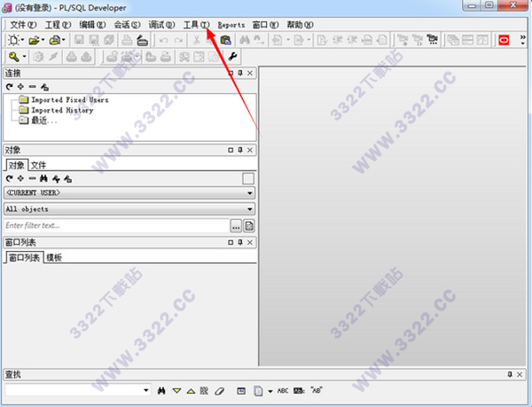Open the 文件 menu
The height and width of the screenshot is (407, 532).
point(23,25)
